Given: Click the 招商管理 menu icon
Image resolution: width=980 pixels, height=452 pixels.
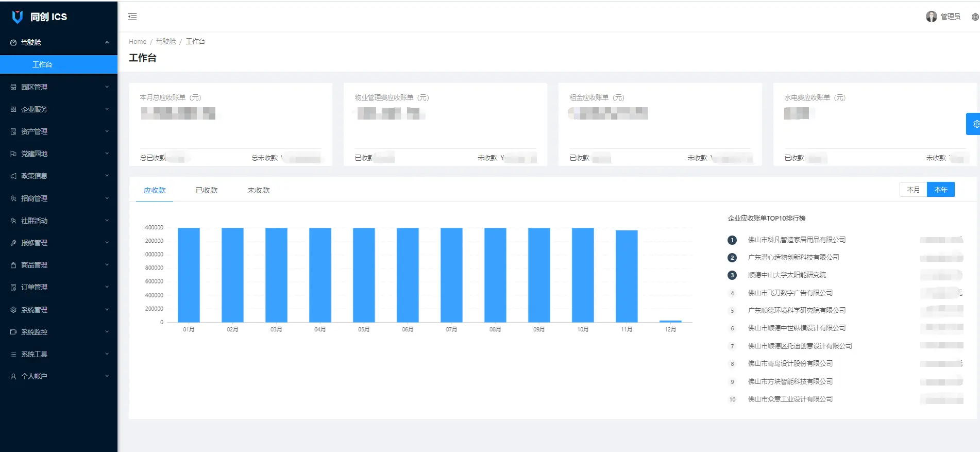Looking at the screenshot, I should [13, 198].
